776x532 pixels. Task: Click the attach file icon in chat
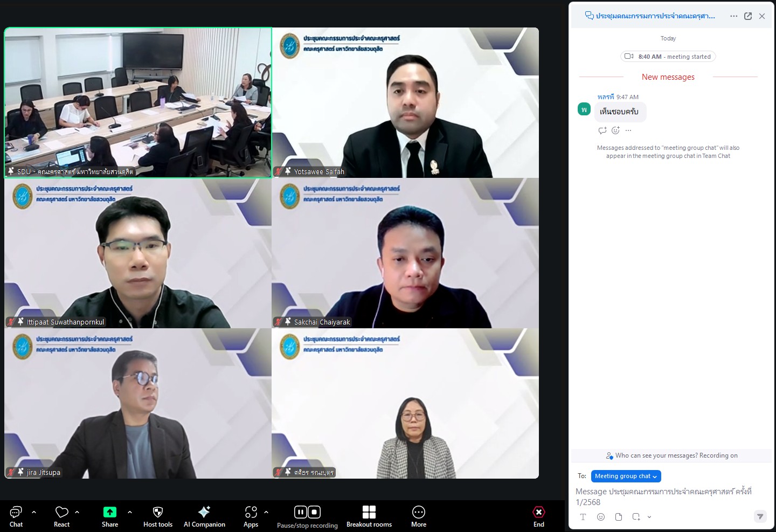619,517
